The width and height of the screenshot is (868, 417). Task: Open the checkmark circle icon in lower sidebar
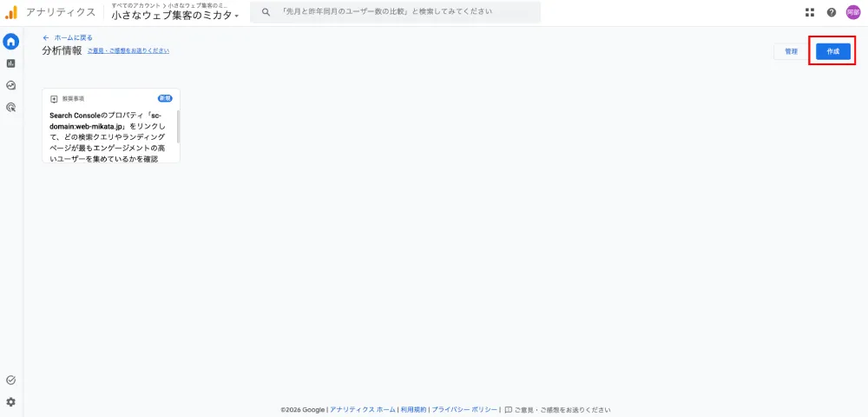coord(10,380)
